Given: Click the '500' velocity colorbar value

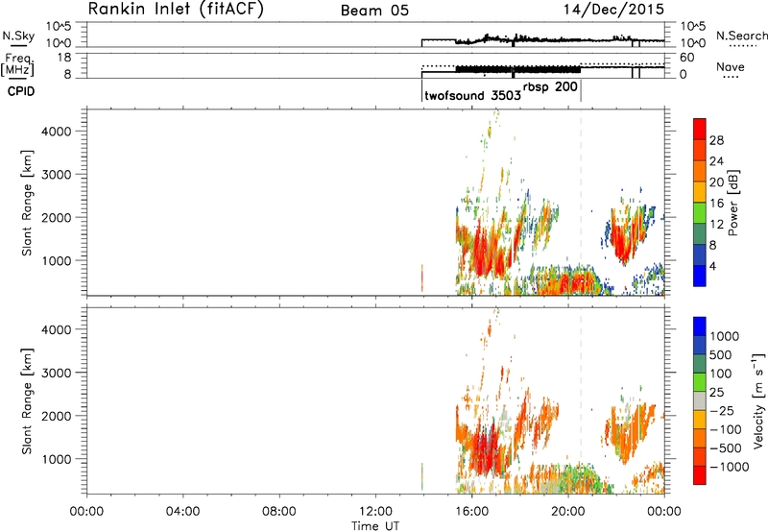Looking at the screenshot, I should (721, 355).
